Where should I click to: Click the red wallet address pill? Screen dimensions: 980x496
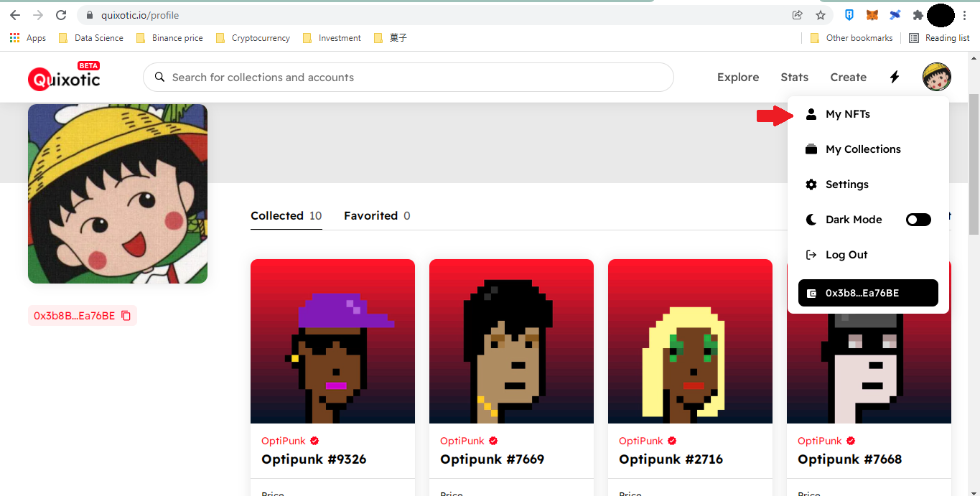[x=83, y=316]
